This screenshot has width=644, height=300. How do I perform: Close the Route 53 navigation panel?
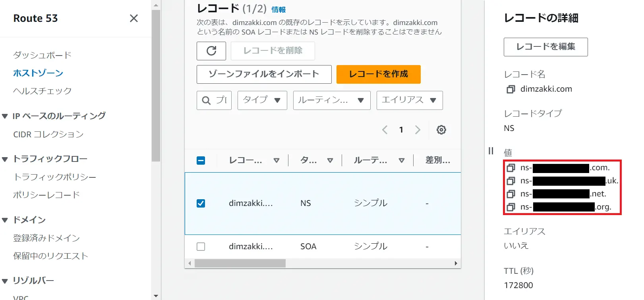pos(134,18)
